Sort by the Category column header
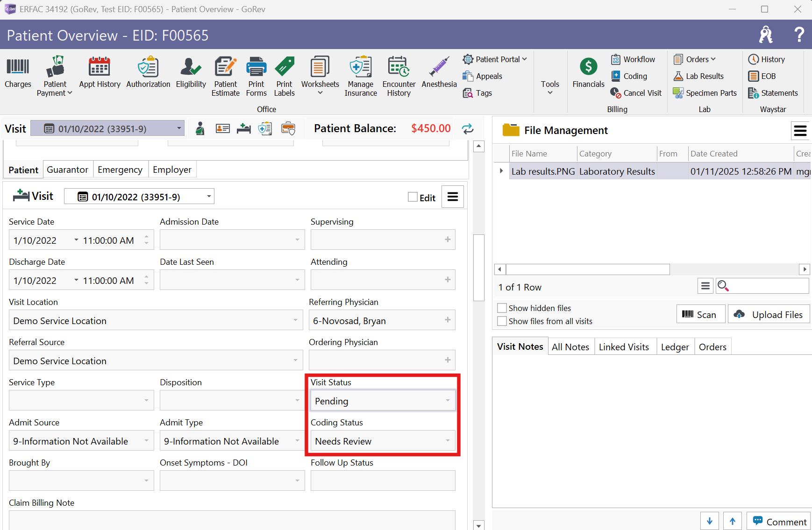This screenshot has height=530, width=812. 617,154
